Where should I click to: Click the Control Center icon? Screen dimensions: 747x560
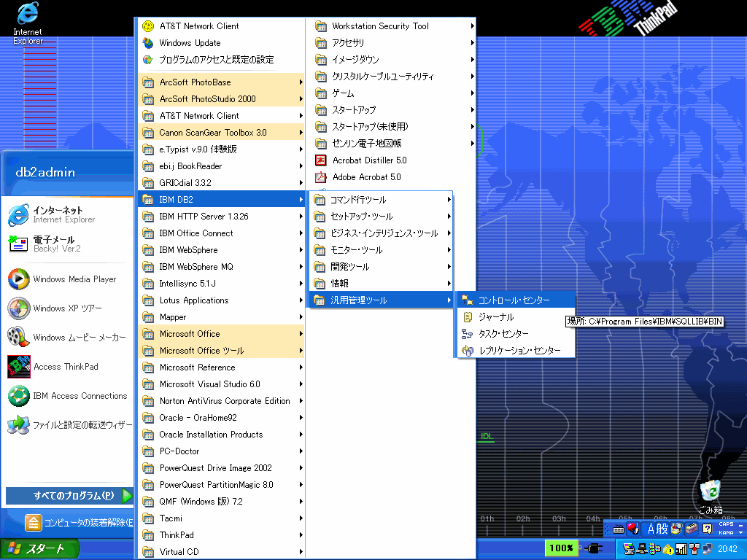pos(468,300)
